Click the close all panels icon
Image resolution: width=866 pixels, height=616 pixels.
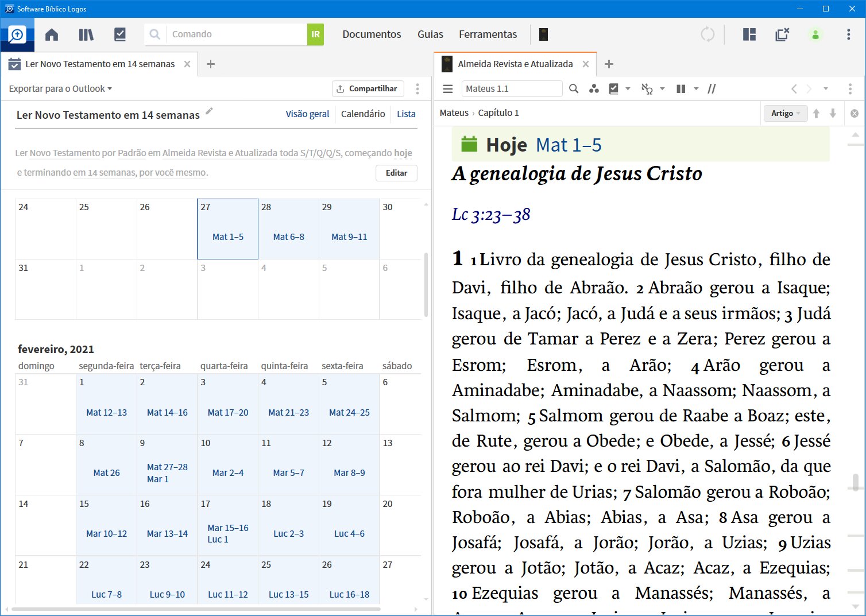(x=782, y=34)
